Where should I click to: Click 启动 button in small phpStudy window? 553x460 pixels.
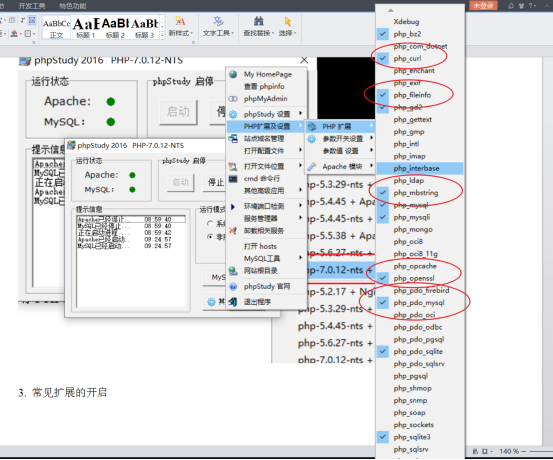coord(180,182)
